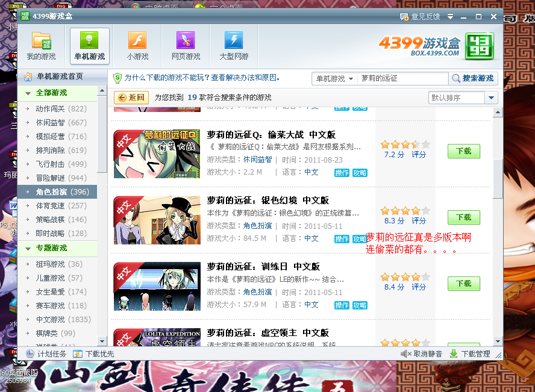Collapse the 专题游戏 category section
This screenshot has width=535, height=392.
point(28,249)
